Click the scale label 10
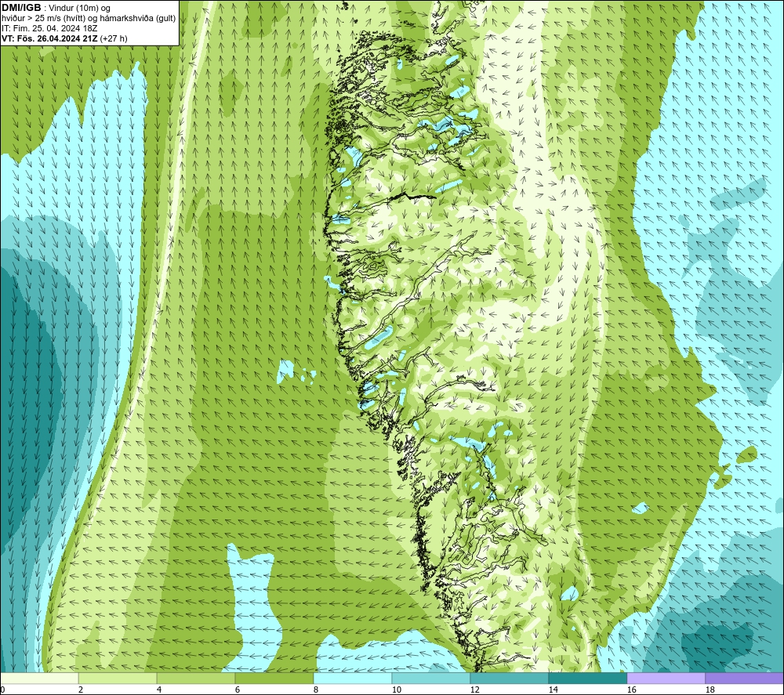The height and width of the screenshot is (695, 784). click(397, 690)
